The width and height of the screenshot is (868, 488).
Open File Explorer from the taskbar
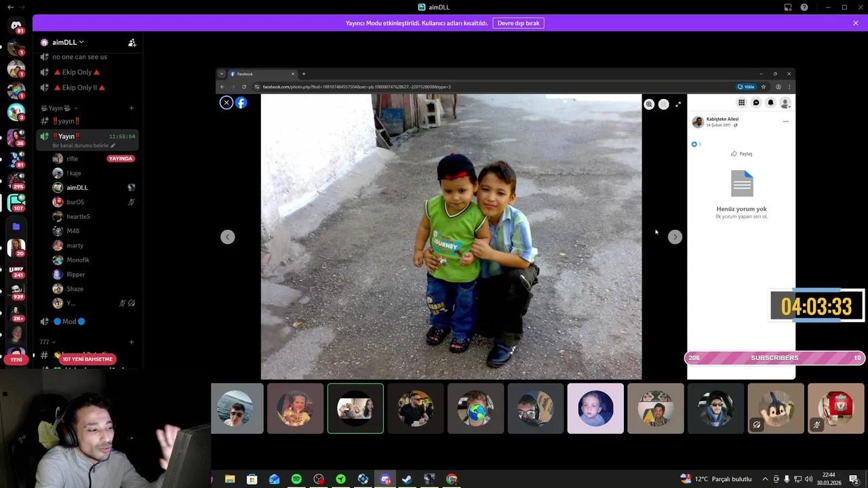coord(230,479)
